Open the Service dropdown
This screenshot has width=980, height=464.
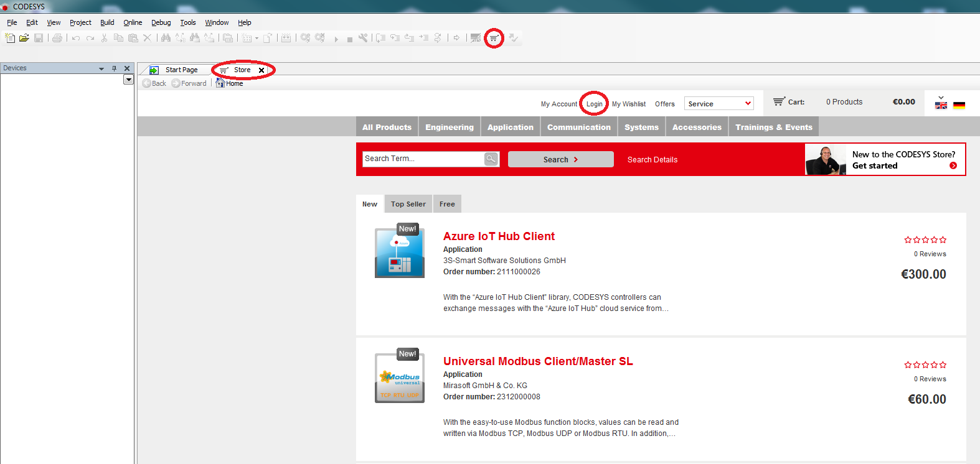click(x=719, y=104)
